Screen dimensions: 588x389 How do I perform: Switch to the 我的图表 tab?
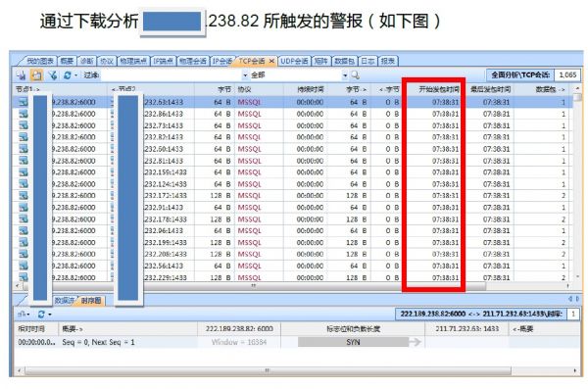pyautogui.click(x=41, y=61)
